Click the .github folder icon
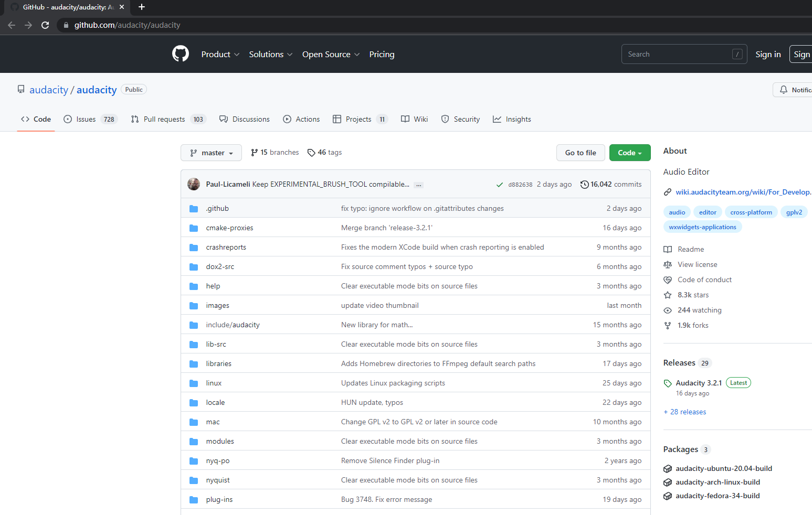Viewport: 812px width, 515px height. [194, 209]
